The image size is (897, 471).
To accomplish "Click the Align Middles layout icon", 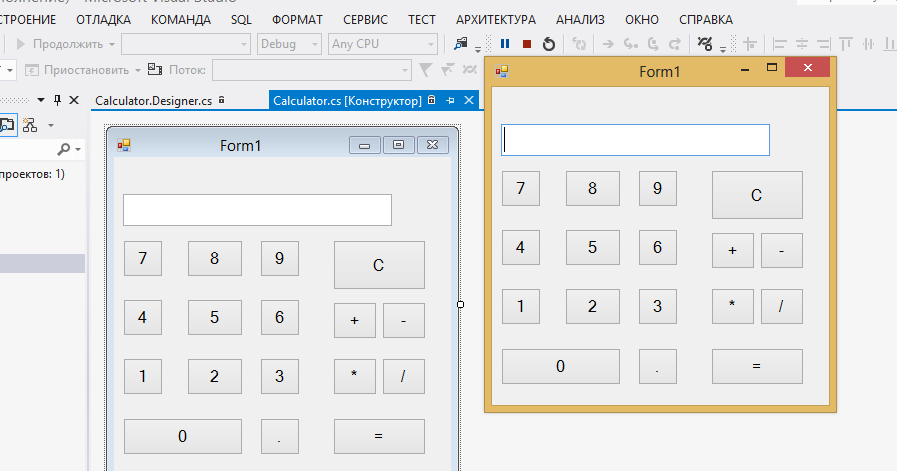I will coord(868,43).
